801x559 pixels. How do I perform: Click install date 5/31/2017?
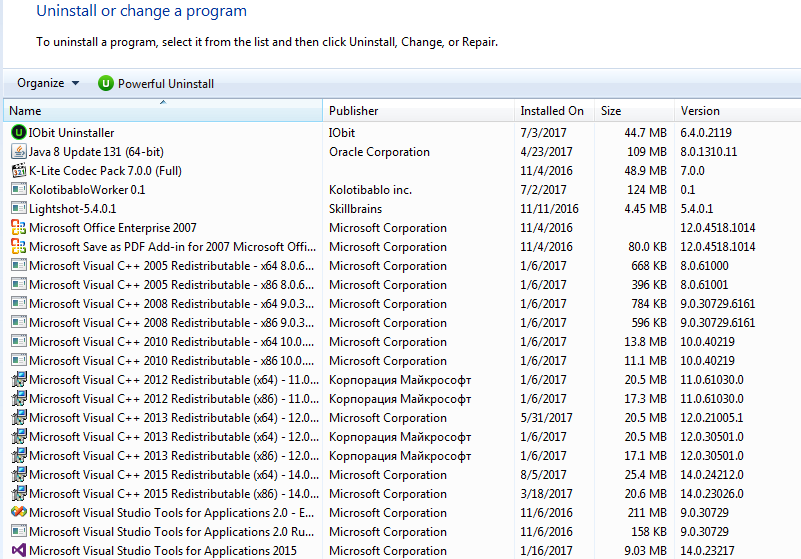pos(547,417)
